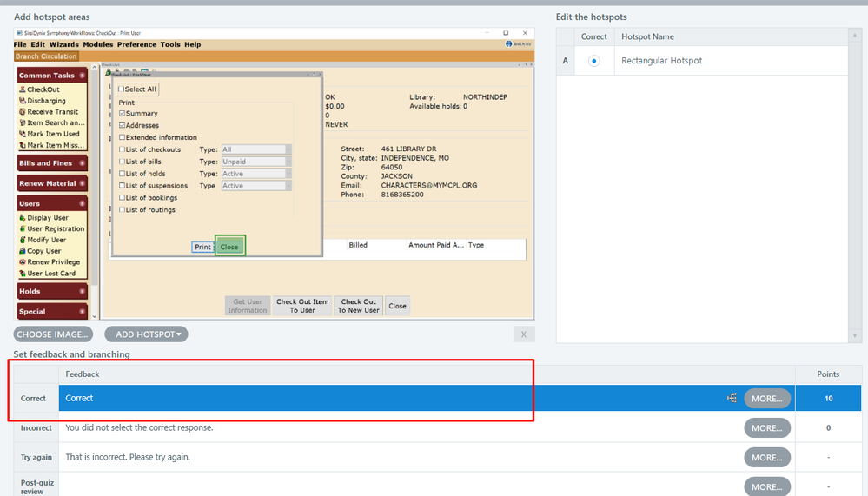Click the CheckOut wizard icon in Common Tasks
This screenshot has height=496, width=868.
click(22, 89)
